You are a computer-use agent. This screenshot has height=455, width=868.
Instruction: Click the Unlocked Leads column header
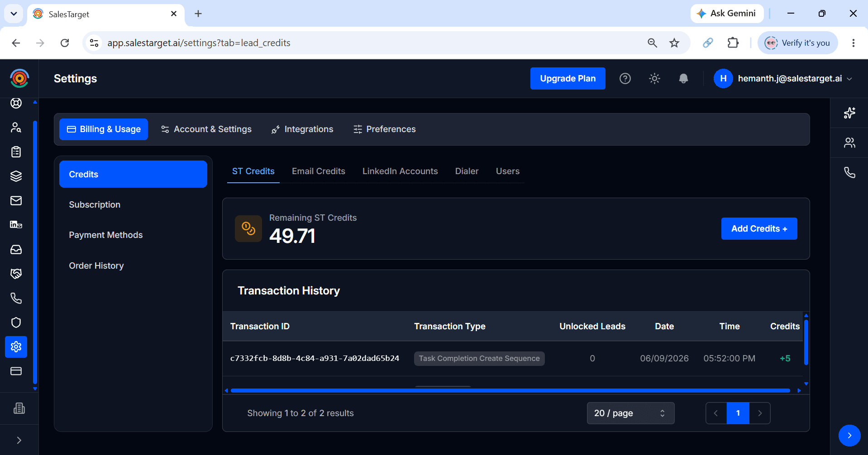coord(592,327)
